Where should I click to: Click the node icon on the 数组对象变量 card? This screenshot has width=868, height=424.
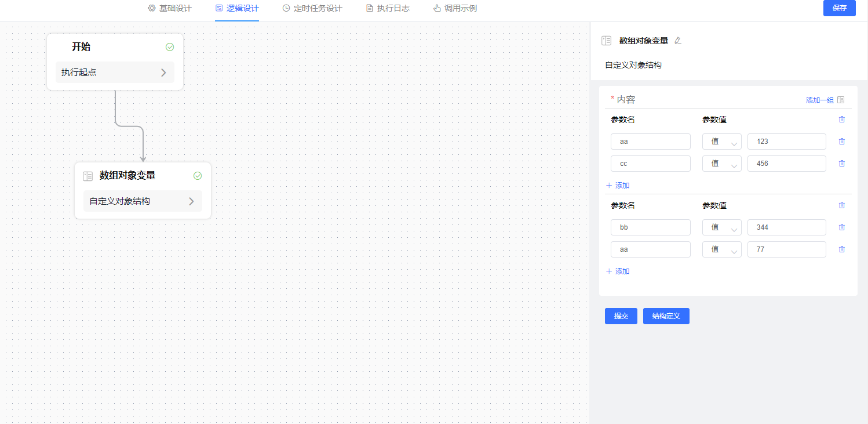pyautogui.click(x=87, y=176)
